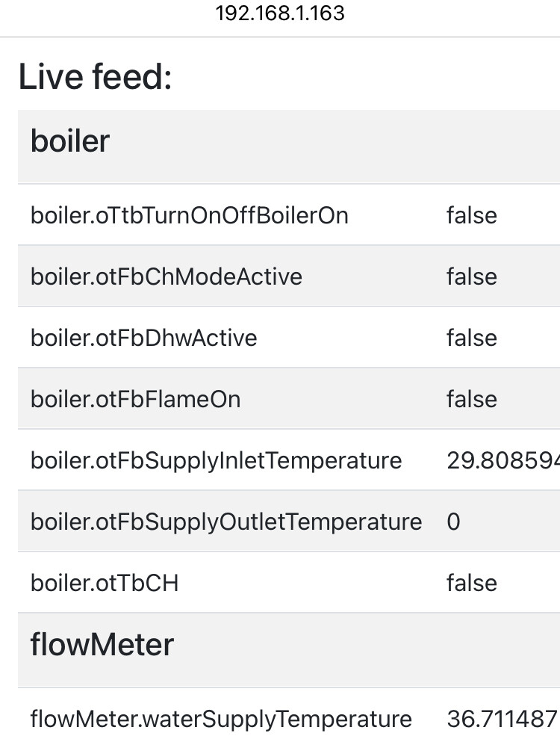Tap the 192.168.1.163 address bar
This screenshot has height=742, width=560.
point(280,13)
